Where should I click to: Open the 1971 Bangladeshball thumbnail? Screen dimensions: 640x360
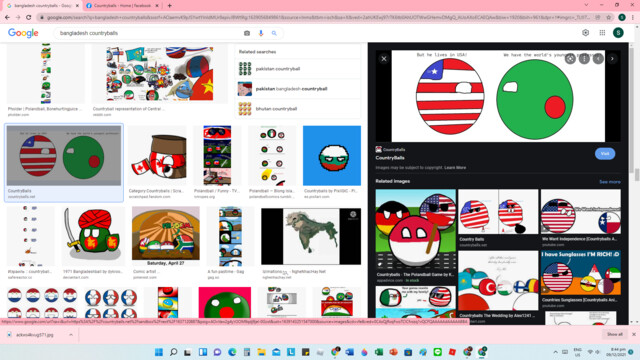[x=93, y=236]
